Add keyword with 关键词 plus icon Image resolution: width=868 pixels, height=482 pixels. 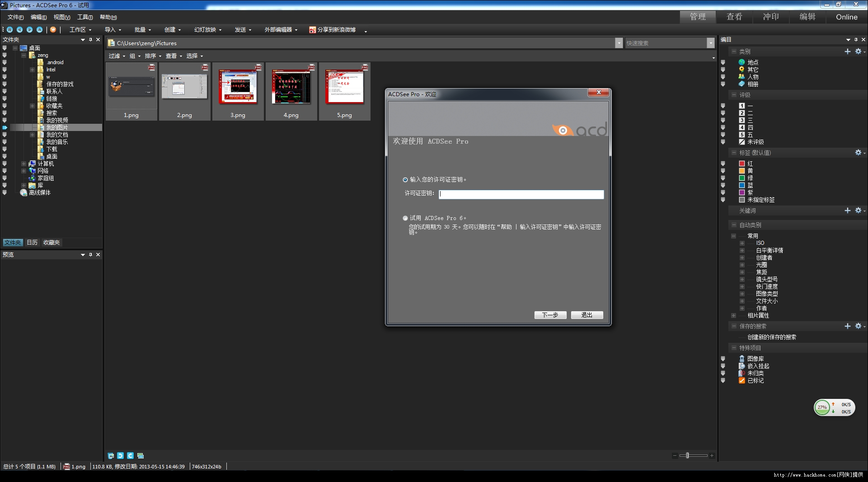tap(848, 211)
